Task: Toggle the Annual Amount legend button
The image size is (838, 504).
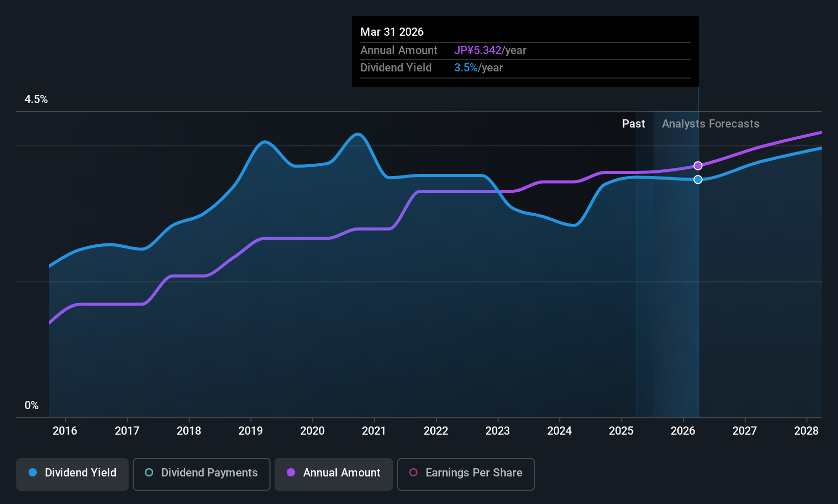Action: point(334,474)
